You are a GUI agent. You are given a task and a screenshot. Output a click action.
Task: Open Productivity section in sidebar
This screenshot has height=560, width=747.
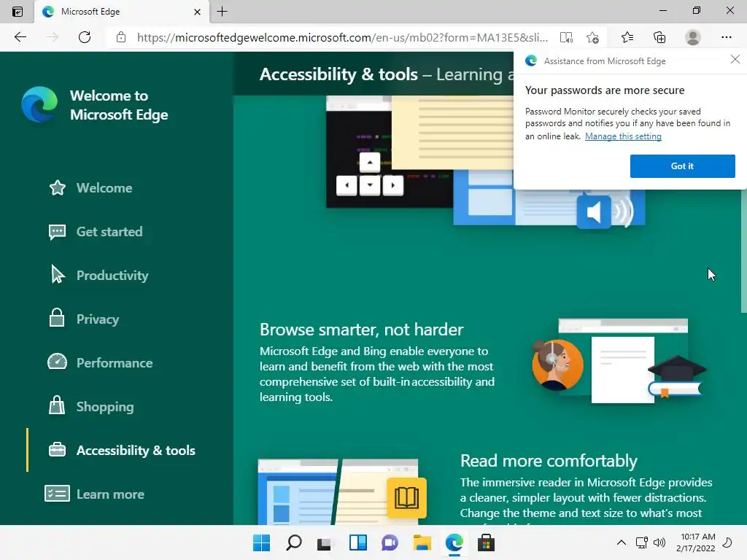click(98, 275)
